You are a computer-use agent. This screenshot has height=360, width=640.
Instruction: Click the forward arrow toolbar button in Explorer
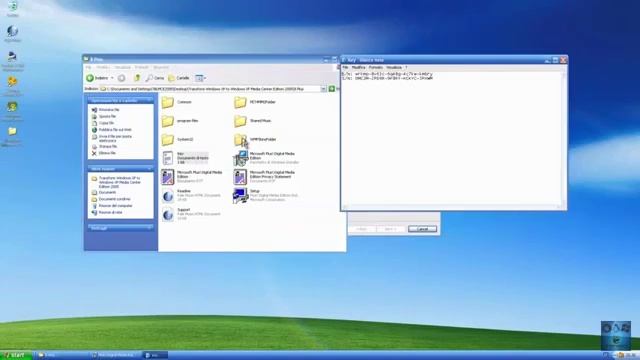point(121,78)
